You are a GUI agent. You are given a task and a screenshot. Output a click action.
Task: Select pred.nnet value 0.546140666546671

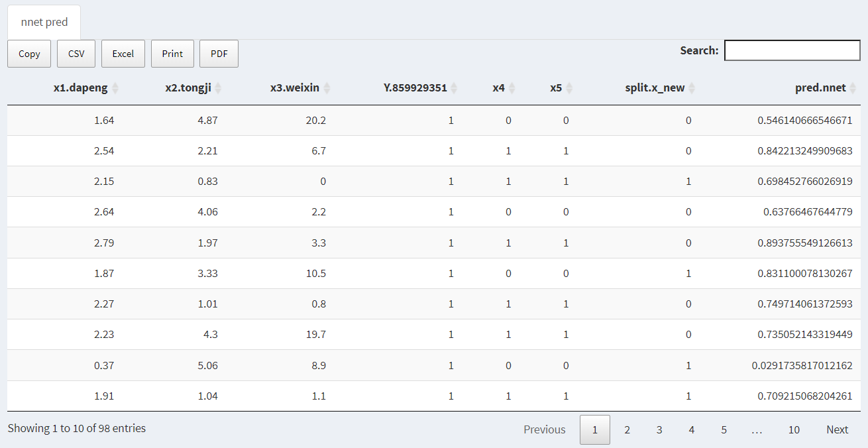point(805,121)
